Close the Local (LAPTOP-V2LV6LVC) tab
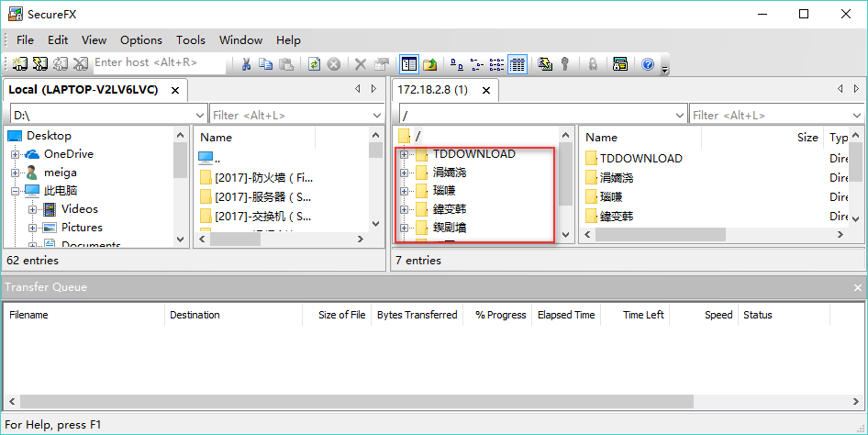The height and width of the screenshot is (435, 868). coord(175,91)
